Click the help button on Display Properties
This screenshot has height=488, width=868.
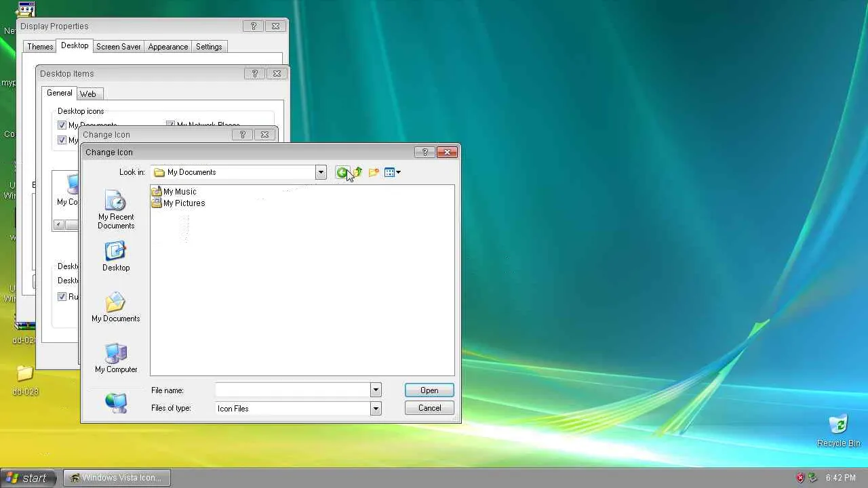pyautogui.click(x=254, y=26)
